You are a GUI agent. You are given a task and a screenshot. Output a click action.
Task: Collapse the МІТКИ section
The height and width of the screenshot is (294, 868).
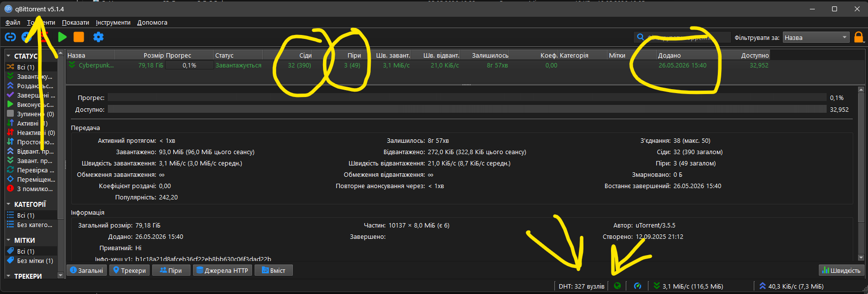tap(8, 240)
